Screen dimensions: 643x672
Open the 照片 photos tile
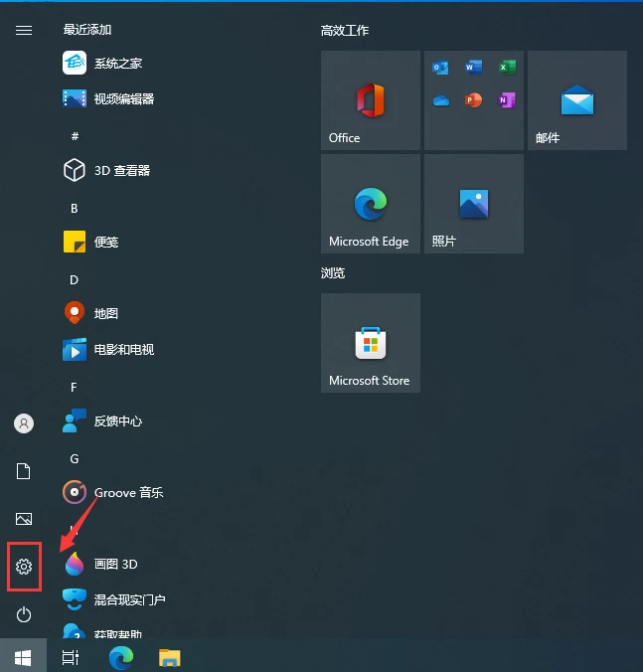474,204
